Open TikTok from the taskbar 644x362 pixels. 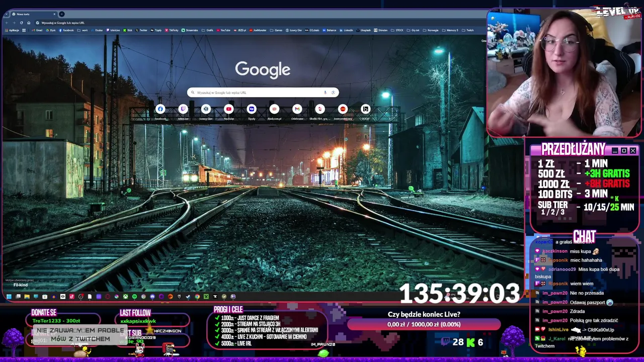click(71, 297)
